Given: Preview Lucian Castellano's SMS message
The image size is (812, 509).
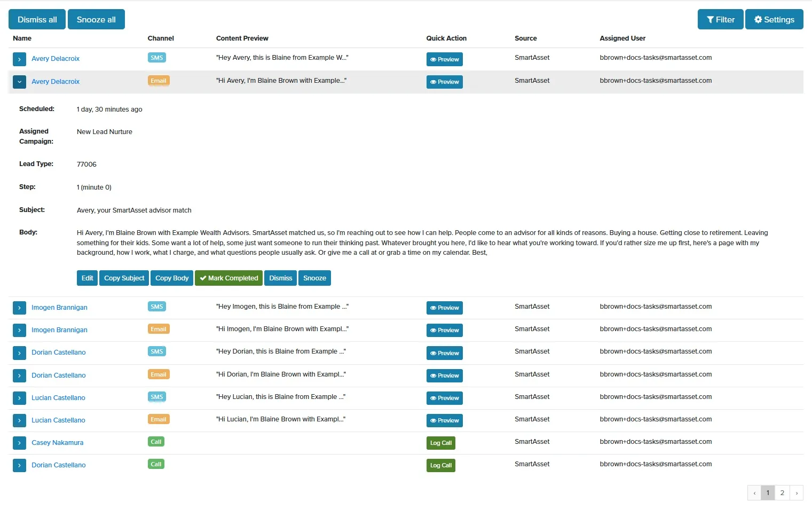Looking at the screenshot, I should 445,398.
